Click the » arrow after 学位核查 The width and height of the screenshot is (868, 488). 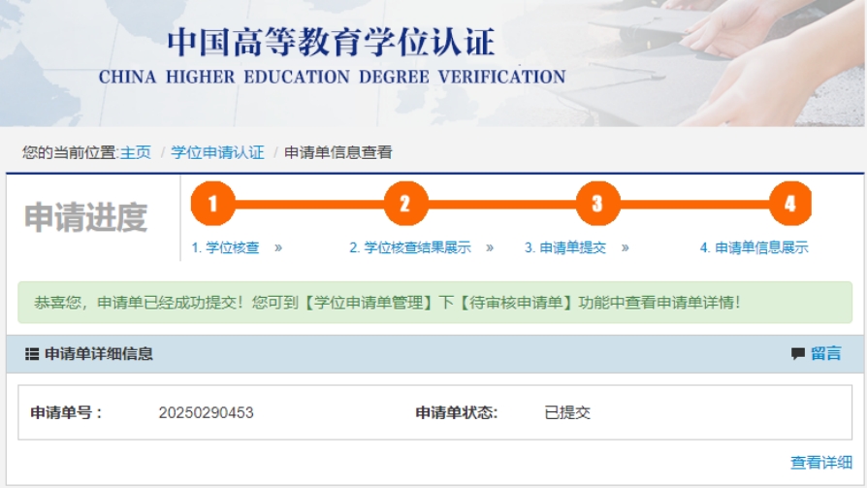(278, 247)
